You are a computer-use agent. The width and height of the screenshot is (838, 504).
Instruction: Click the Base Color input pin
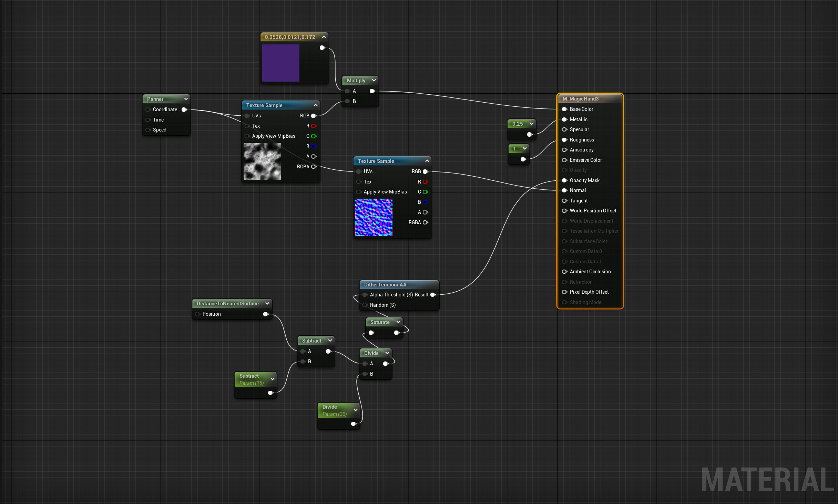(x=564, y=109)
